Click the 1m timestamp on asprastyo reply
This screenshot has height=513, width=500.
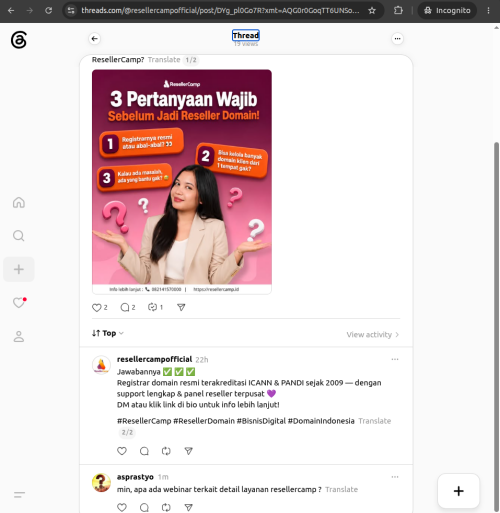click(163, 477)
